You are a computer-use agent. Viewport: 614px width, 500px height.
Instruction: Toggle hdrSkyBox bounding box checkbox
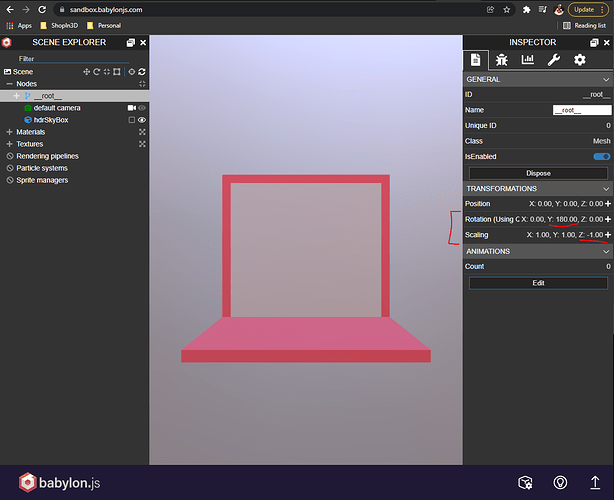click(132, 120)
